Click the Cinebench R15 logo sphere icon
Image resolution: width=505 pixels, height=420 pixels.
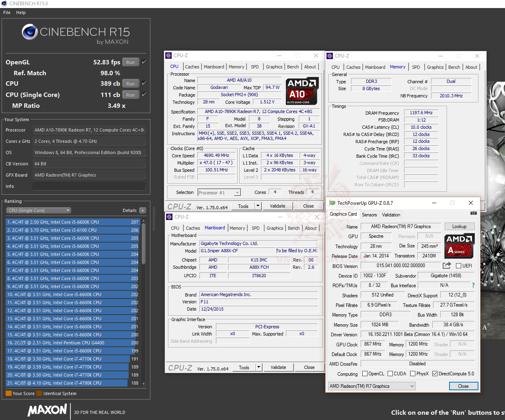pos(30,32)
